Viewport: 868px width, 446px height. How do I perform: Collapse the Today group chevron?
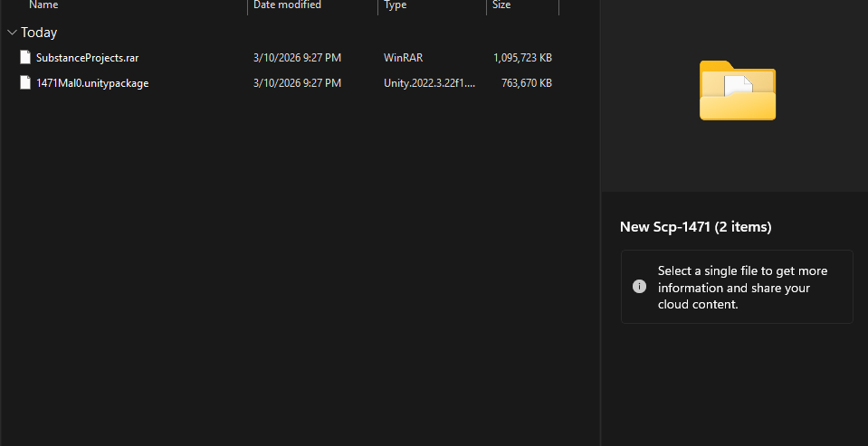[12, 33]
